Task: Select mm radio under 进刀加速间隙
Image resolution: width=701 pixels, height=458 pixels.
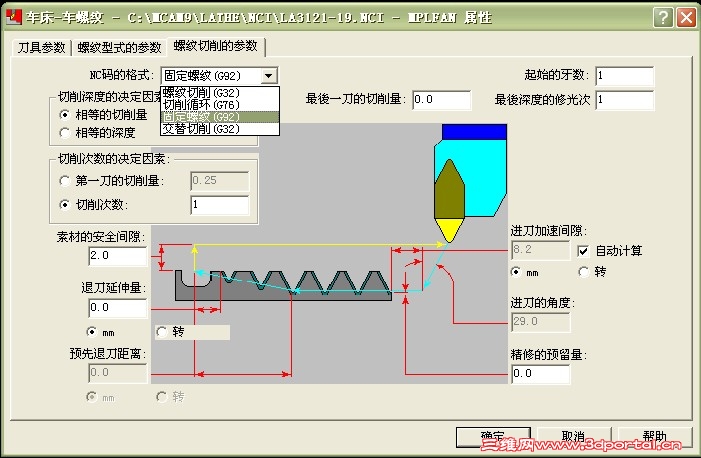Action: [x=516, y=272]
